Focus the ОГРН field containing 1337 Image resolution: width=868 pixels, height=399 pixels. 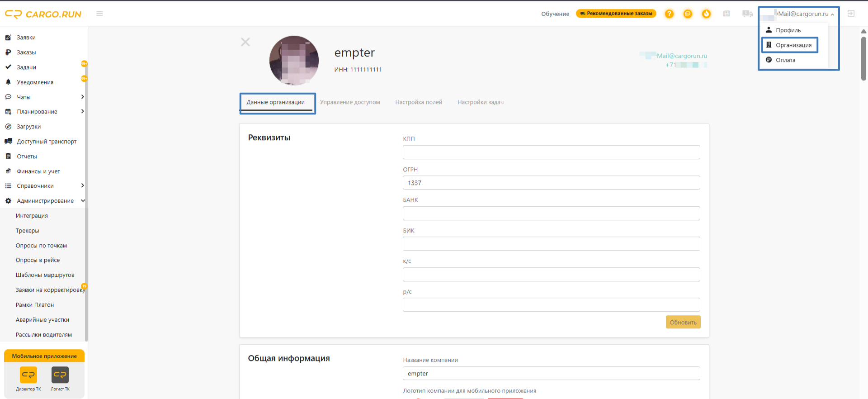pos(551,183)
